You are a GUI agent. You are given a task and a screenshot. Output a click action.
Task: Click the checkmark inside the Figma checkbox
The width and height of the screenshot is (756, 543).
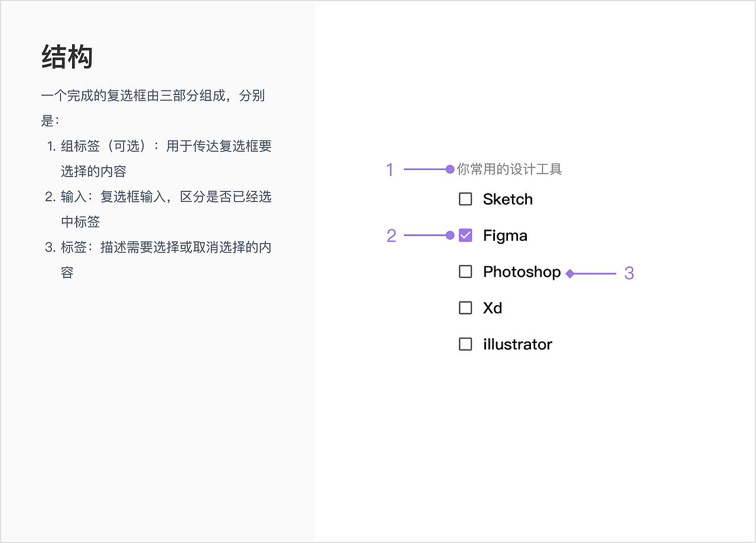coord(465,235)
